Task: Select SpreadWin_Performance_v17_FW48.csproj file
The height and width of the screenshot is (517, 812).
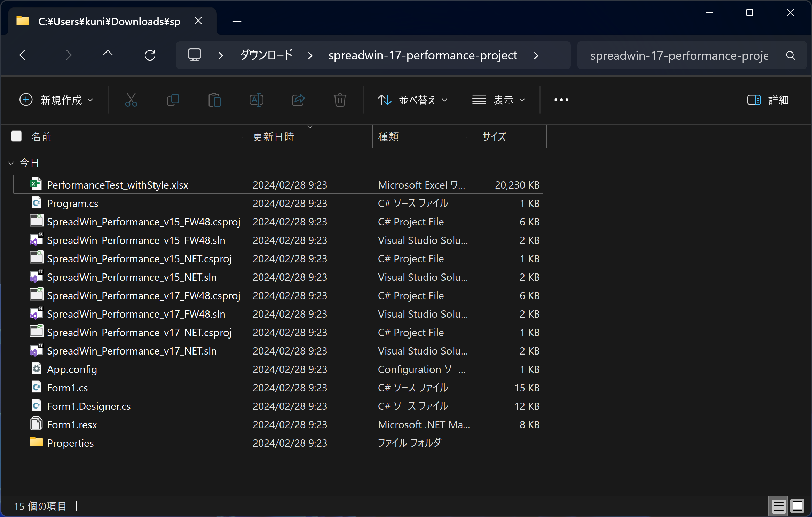Action: point(278,295)
